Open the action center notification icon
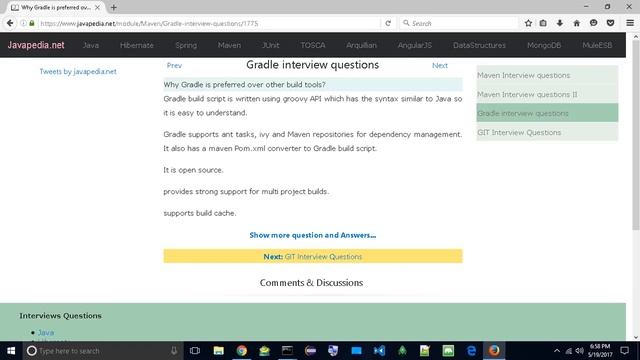 pos(624,351)
